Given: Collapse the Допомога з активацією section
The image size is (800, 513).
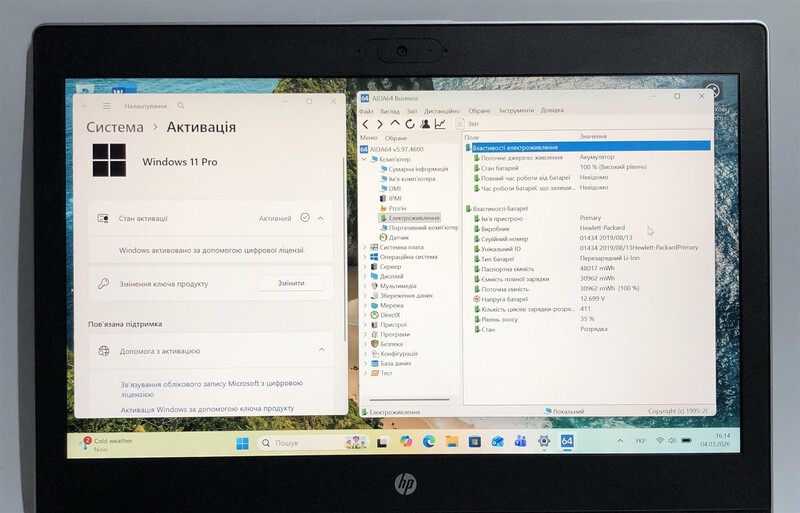Looking at the screenshot, I should pyautogui.click(x=321, y=350).
